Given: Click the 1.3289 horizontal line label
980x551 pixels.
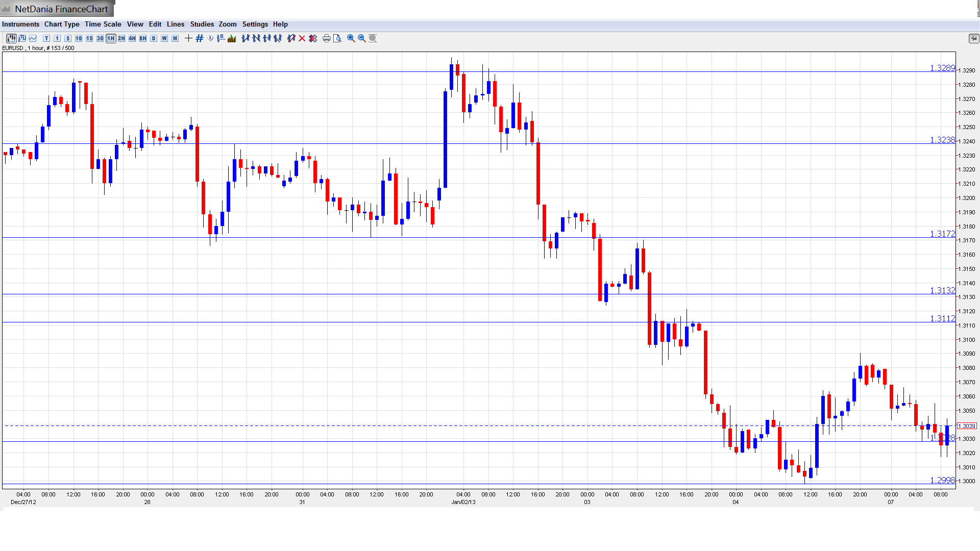Looking at the screenshot, I should (942, 68).
